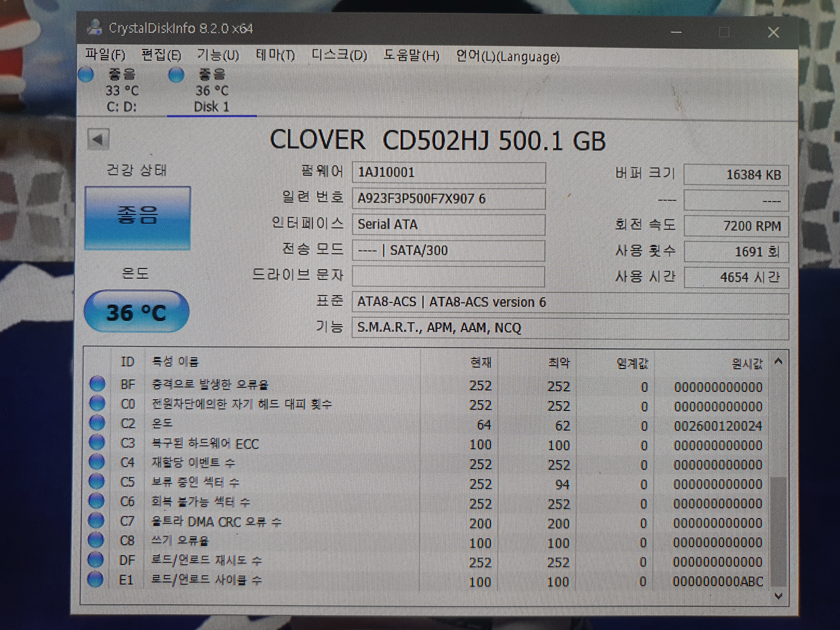Click the status dot for attribute C6
The height and width of the screenshot is (630, 840).
tap(96, 500)
